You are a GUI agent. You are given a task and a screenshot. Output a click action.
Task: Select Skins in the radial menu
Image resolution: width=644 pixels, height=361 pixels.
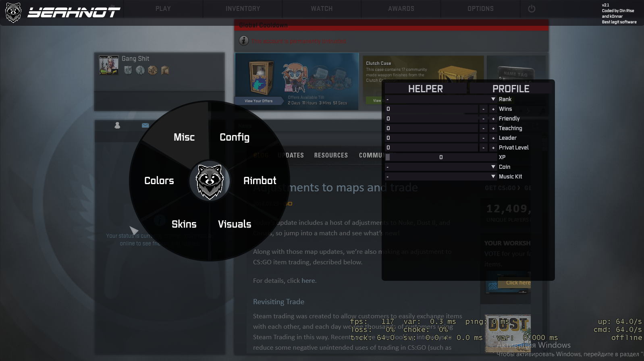point(184,224)
